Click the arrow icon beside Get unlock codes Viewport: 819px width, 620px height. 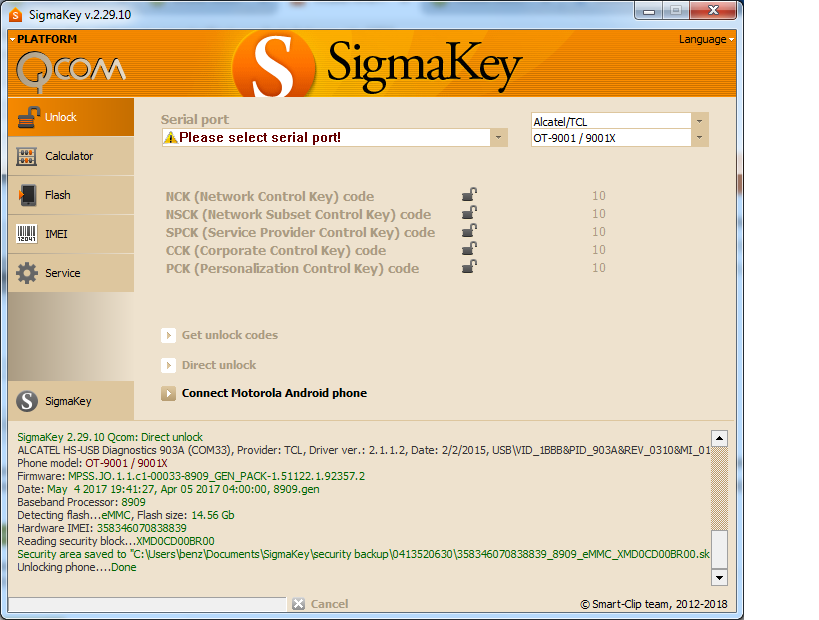tap(168, 335)
